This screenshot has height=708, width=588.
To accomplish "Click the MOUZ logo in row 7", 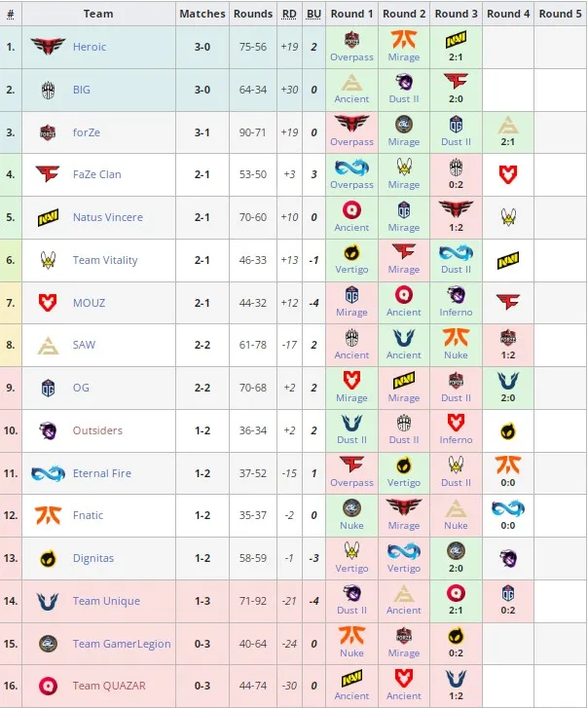I will tap(48, 303).
